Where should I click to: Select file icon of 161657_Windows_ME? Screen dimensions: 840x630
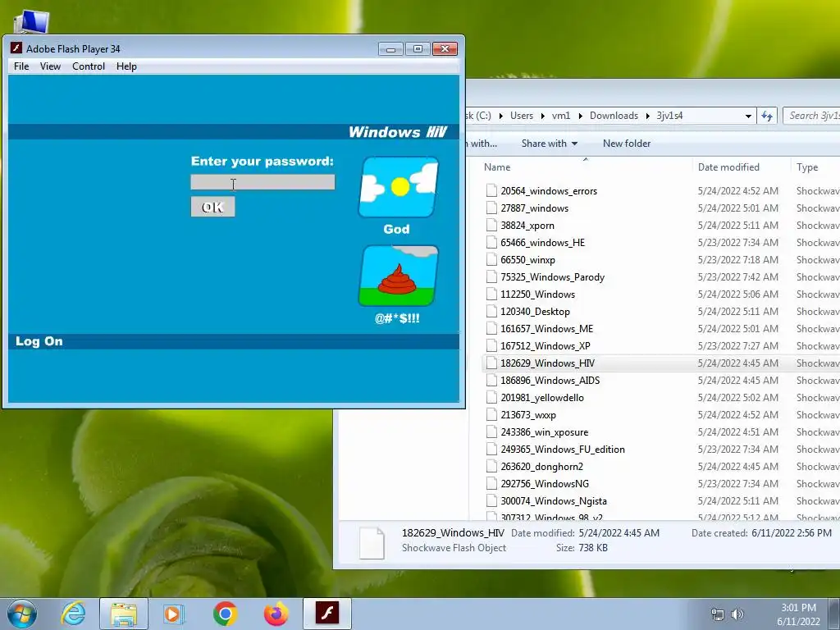click(x=491, y=328)
